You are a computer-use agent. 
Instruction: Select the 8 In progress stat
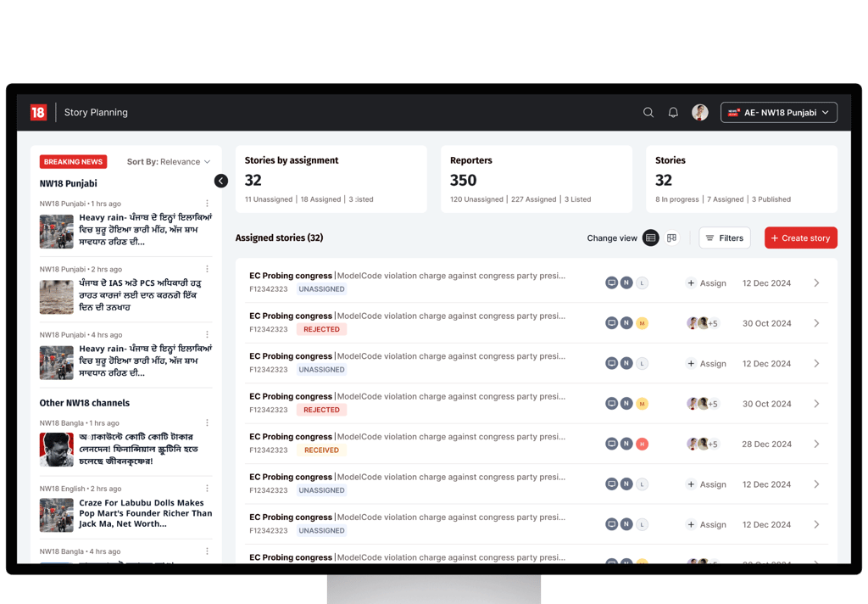677,199
